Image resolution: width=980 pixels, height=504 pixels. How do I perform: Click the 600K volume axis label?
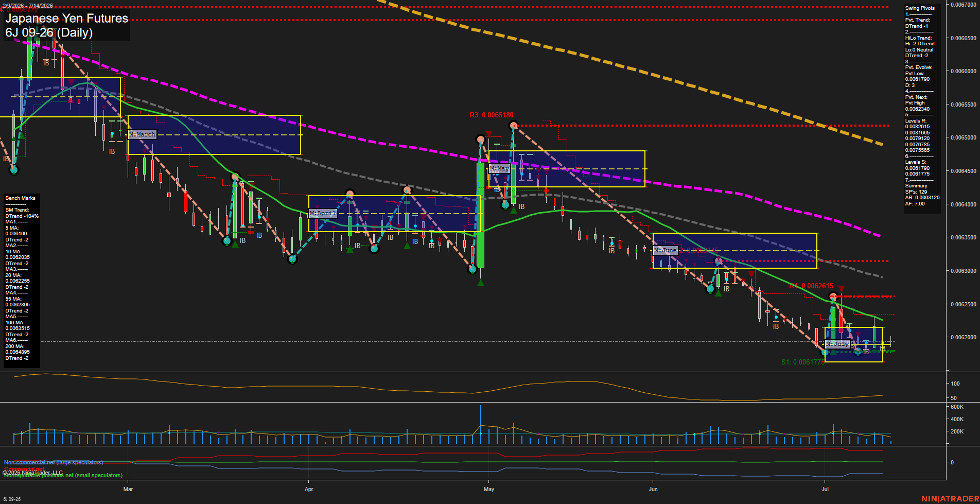click(x=957, y=407)
